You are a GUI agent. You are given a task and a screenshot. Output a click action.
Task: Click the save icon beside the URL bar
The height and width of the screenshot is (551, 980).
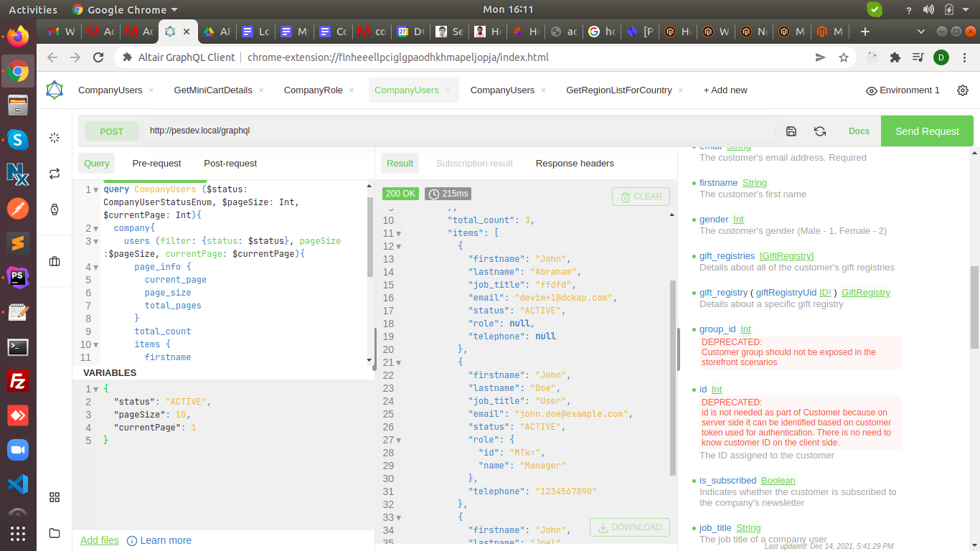[x=791, y=131]
